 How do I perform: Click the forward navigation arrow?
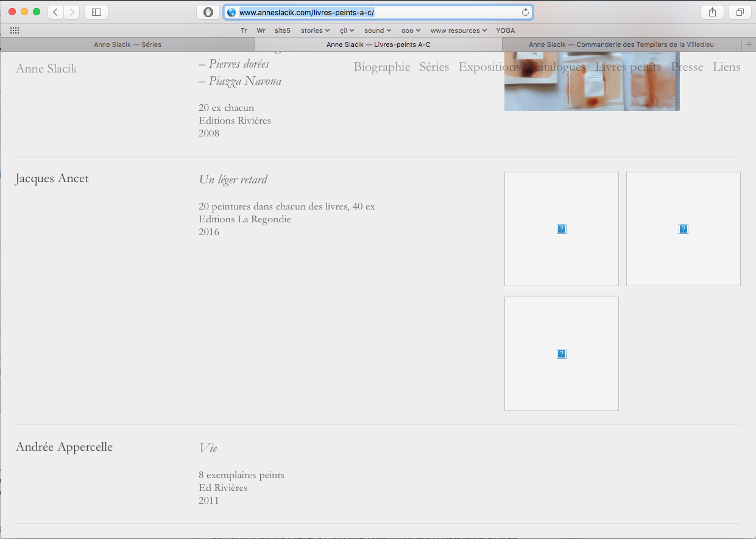[72, 12]
